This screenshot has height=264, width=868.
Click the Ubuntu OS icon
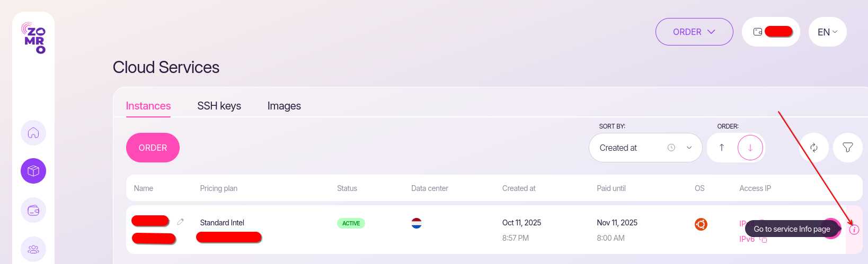(701, 224)
